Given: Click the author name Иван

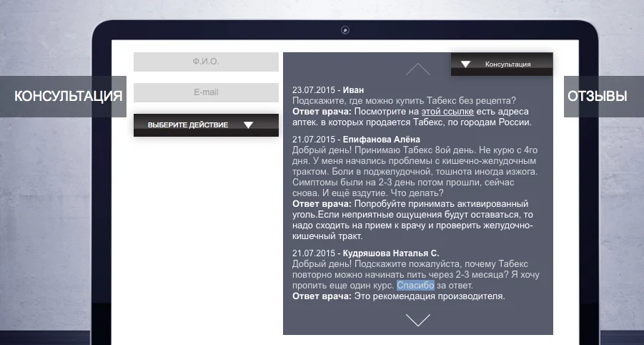Looking at the screenshot, I should [353, 90].
